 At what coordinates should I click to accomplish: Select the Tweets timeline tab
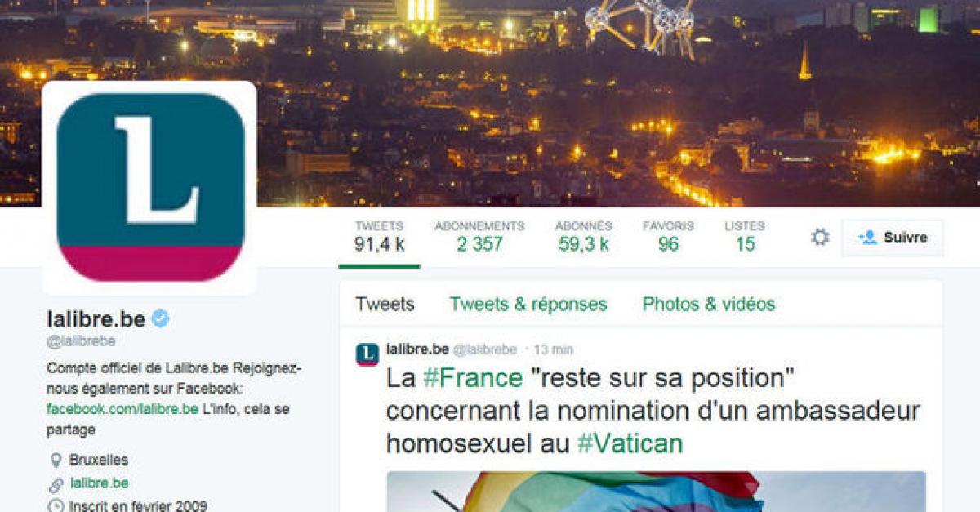[x=385, y=305]
